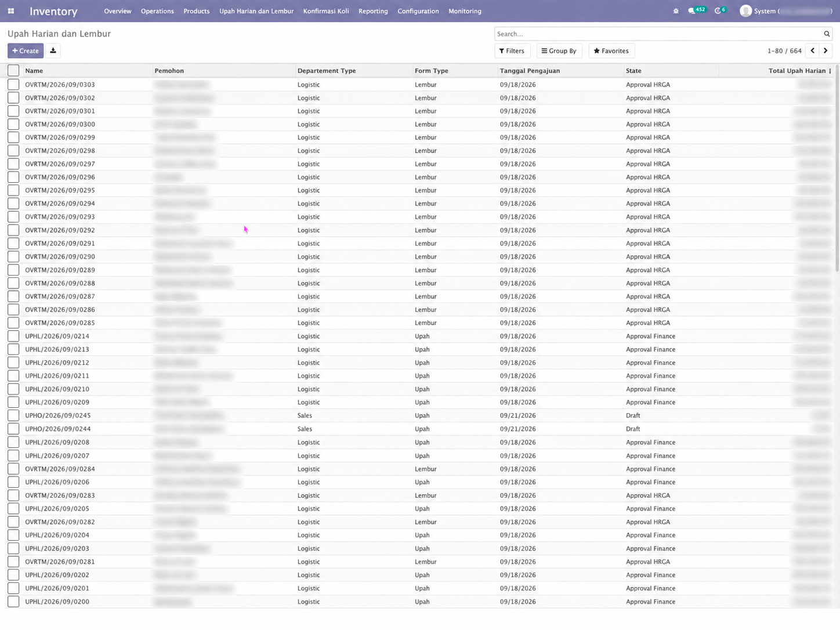Expand the Reporting menu
The image size is (840, 630).
point(373,11)
